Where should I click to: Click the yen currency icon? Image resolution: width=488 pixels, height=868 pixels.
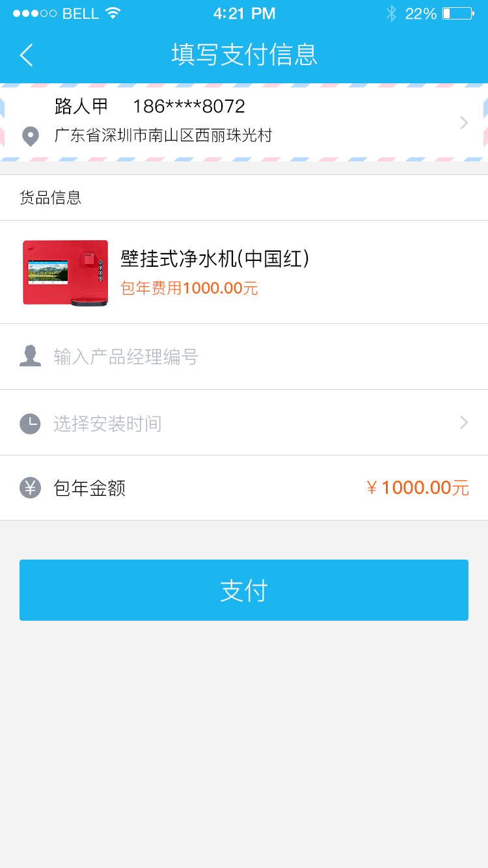pos(31,487)
